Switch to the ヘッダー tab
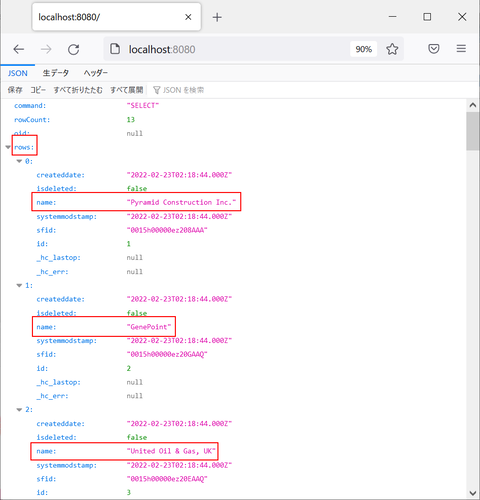The height and width of the screenshot is (500, 480). (x=96, y=73)
